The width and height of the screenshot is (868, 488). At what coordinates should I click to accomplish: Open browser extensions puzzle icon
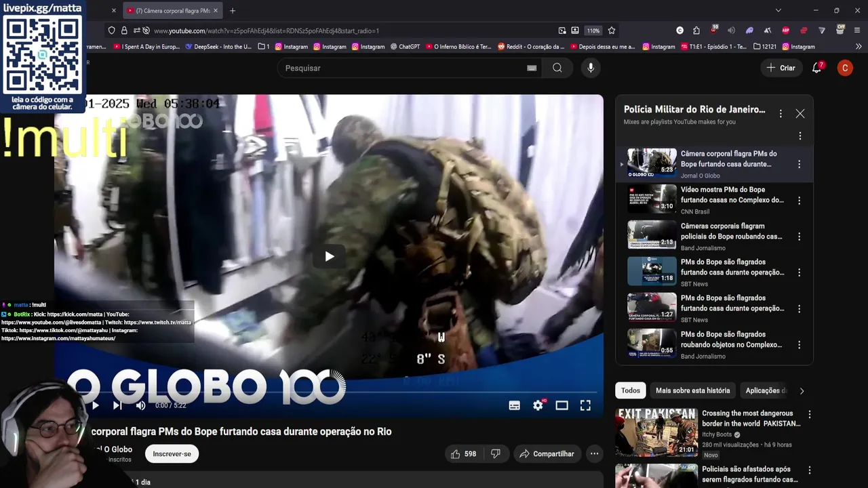pyautogui.click(x=696, y=30)
